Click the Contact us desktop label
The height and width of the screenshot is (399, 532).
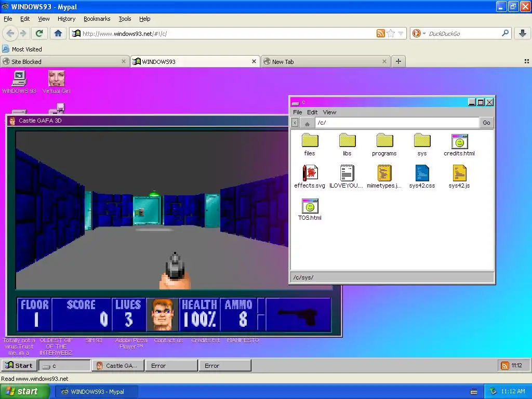click(x=168, y=340)
